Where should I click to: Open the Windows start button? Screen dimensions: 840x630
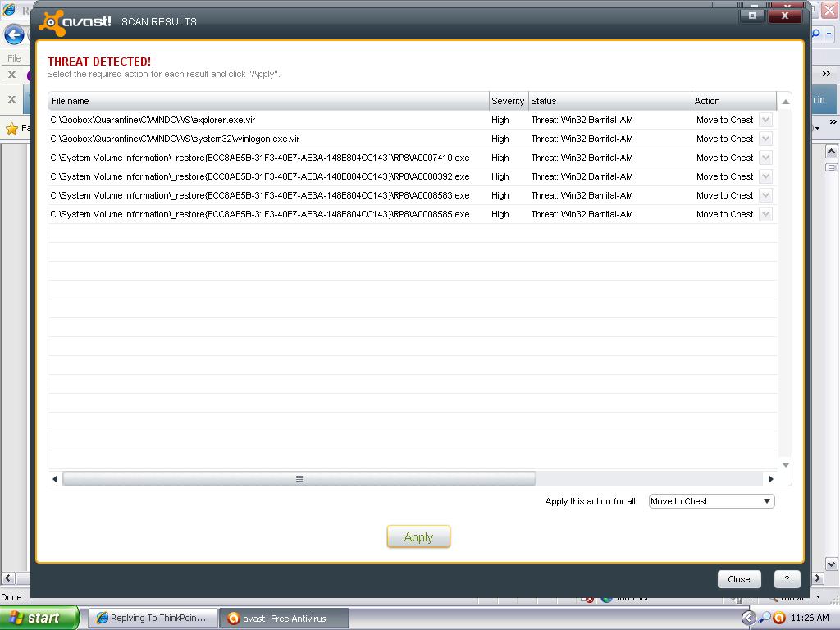[39, 618]
